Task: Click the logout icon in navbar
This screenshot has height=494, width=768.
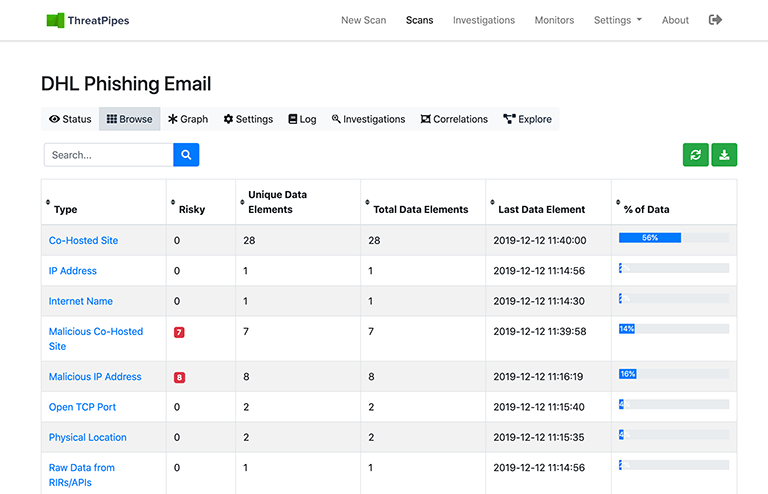Action: coord(715,20)
